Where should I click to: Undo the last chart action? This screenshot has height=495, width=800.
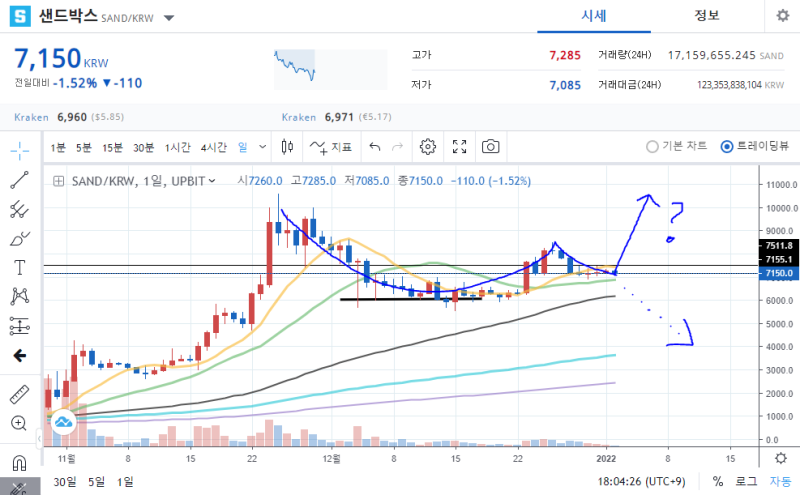[374, 147]
